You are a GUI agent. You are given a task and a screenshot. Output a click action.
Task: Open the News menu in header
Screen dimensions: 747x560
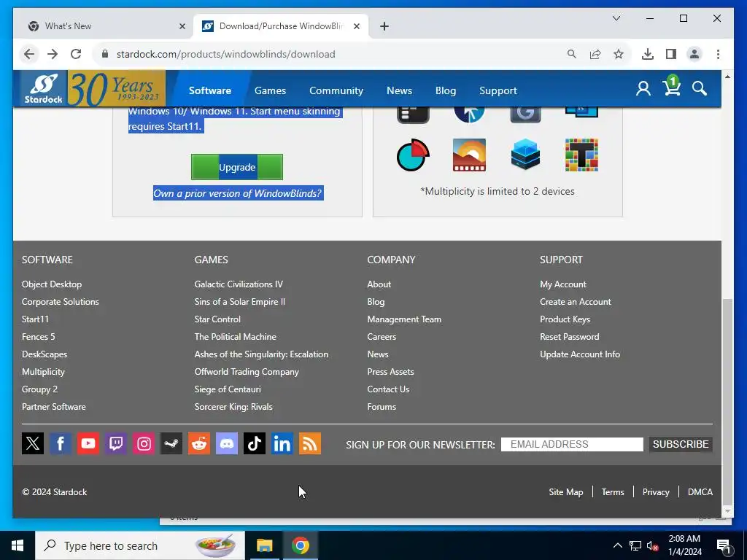(399, 90)
